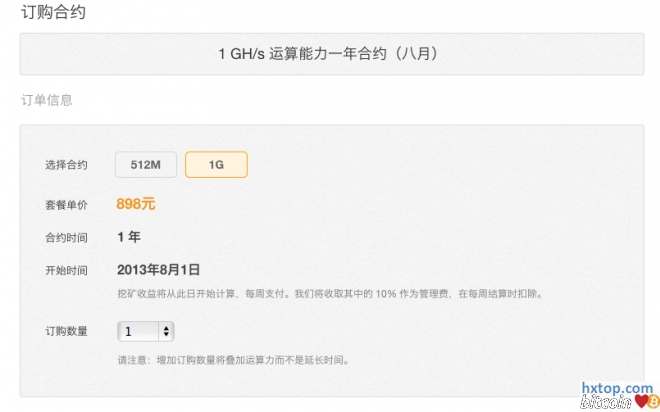660x412 pixels.
Task: Click the orange Bitcoin coin icon
Action: 652,401
